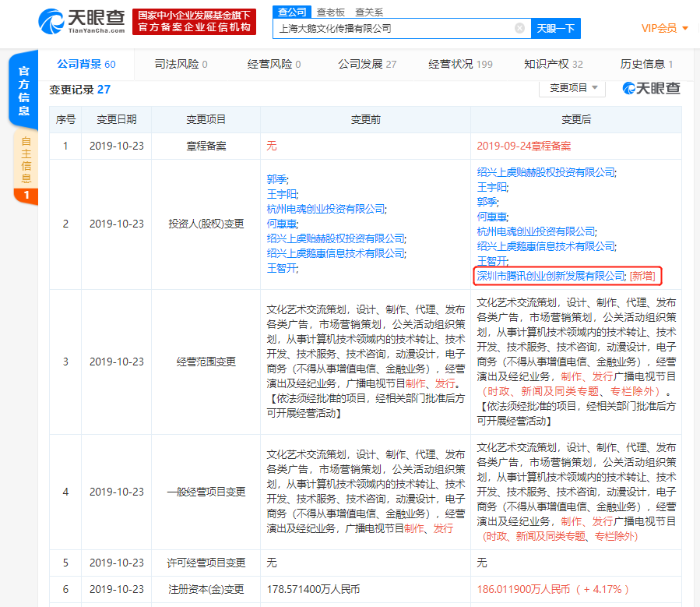Open 绍兴上虞鹅惠信息技术有限公司 in 变更前 column
Viewport: 700px width, 607px height.
(336, 253)
